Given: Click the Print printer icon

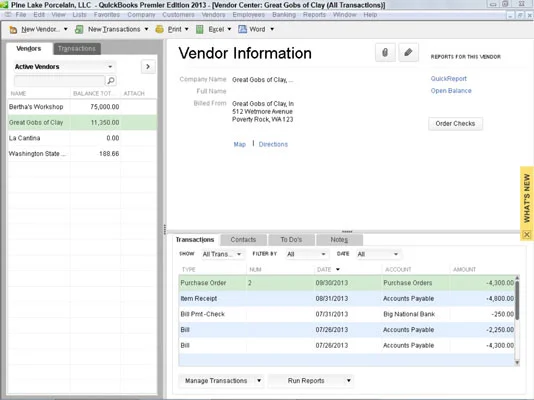Looking at the screenshot, I should (x=159, y=30).
